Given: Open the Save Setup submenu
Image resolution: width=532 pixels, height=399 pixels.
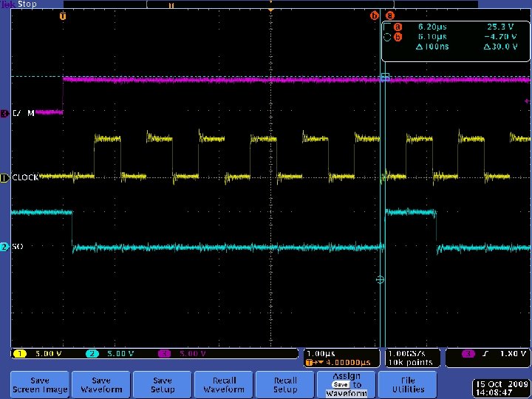Looking at the screenshot, I should pos(163,384).
